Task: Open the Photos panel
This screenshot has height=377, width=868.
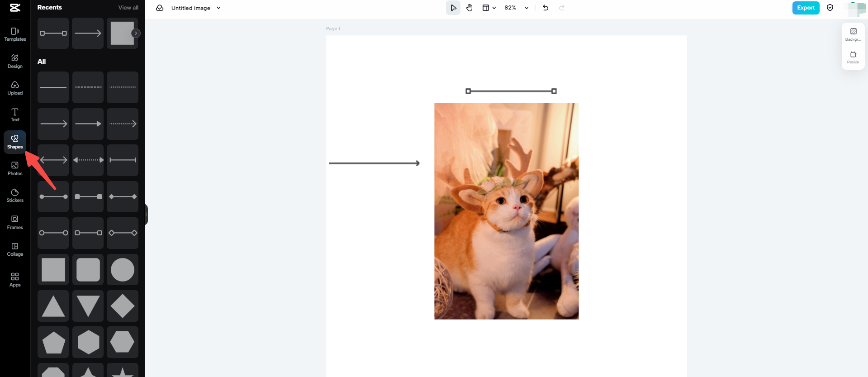Action: click(15, 168)
